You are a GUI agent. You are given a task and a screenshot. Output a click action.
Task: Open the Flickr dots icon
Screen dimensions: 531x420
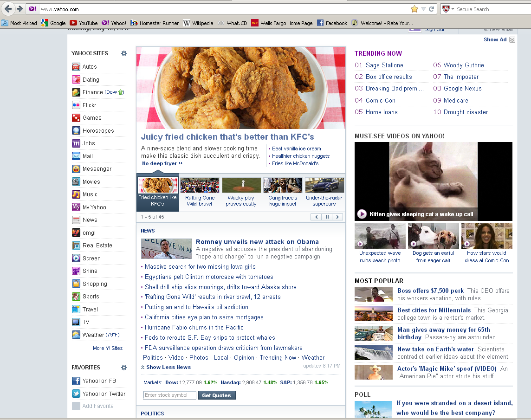coord(76,105)
